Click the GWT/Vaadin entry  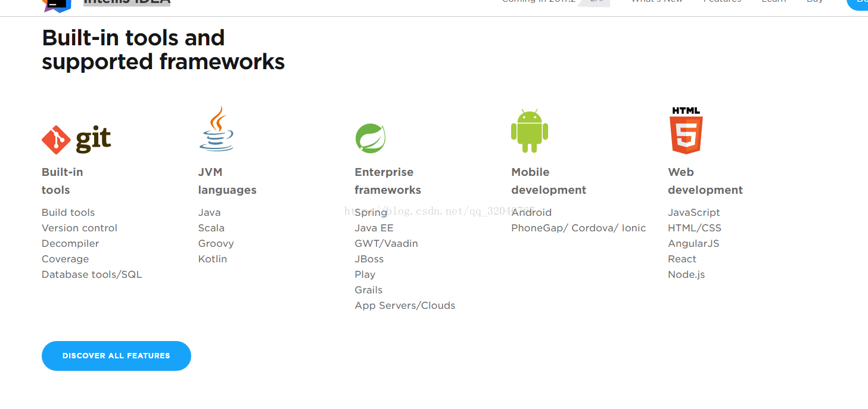pyautogui.click(x=387, y=243)
